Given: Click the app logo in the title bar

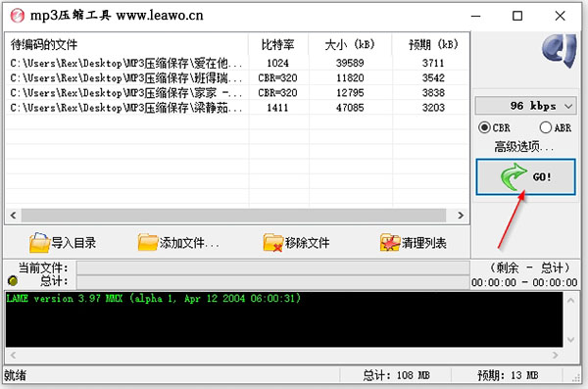Looking at the screenshot, I should (18, 16).
